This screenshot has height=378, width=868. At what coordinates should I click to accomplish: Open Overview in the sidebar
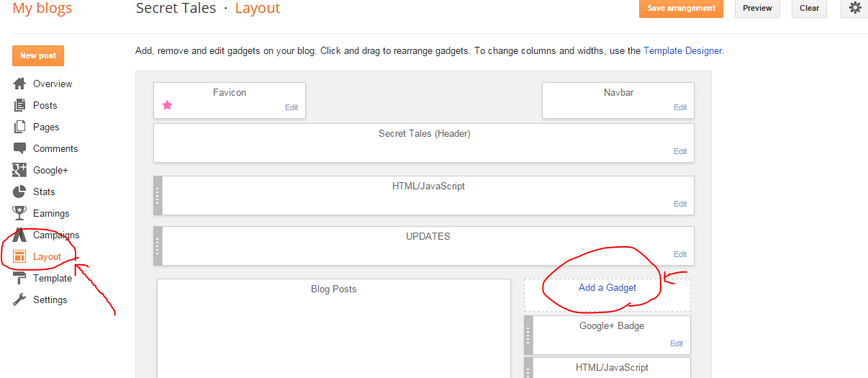[x=53, y=84]
